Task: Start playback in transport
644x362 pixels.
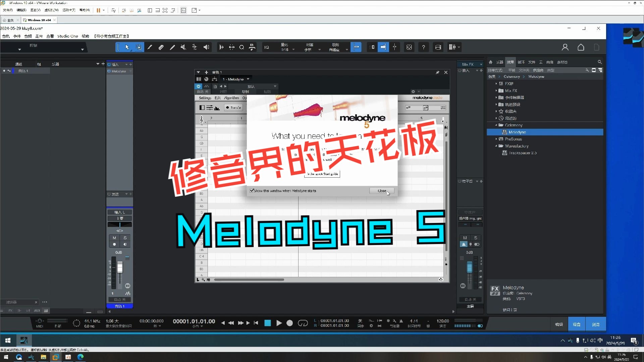Action: pos(279,323)
